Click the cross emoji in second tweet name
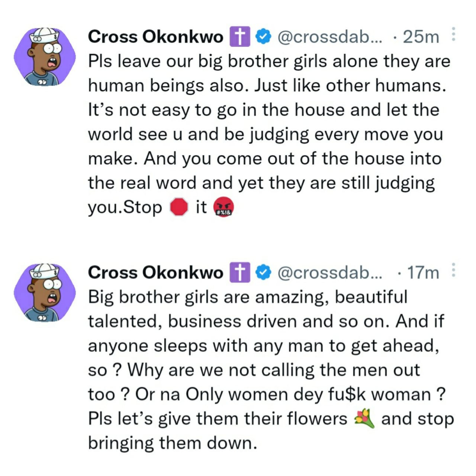476x476 pixels. pos(240,273)
